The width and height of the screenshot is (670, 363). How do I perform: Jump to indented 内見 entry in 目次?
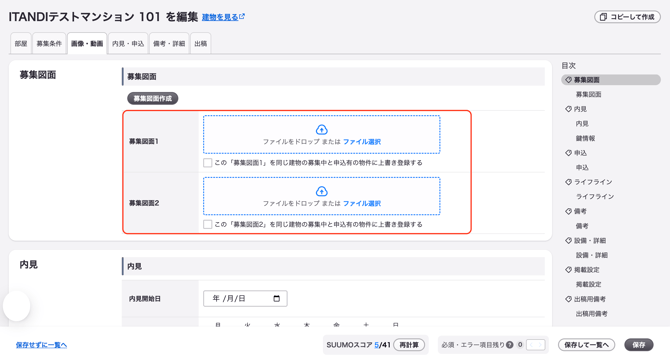coord(582,123)
